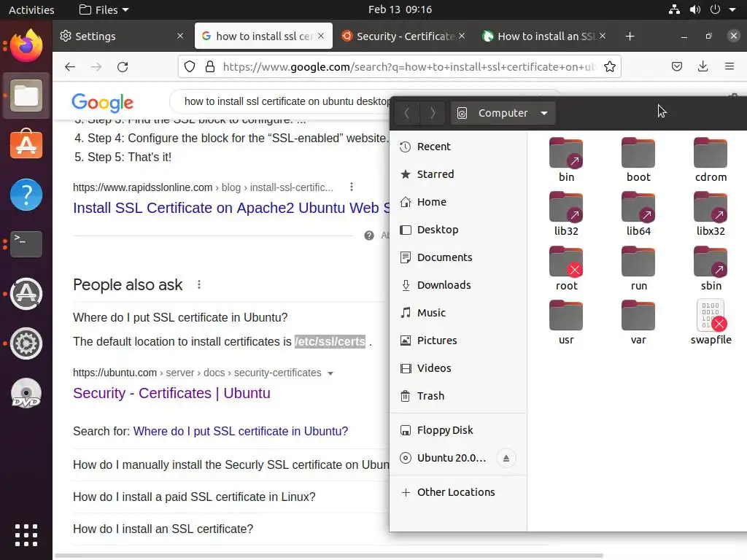Select how to install ssl cert tab
Image resolution: width=747 pixels, height=560 pixels.
(263, 36)
